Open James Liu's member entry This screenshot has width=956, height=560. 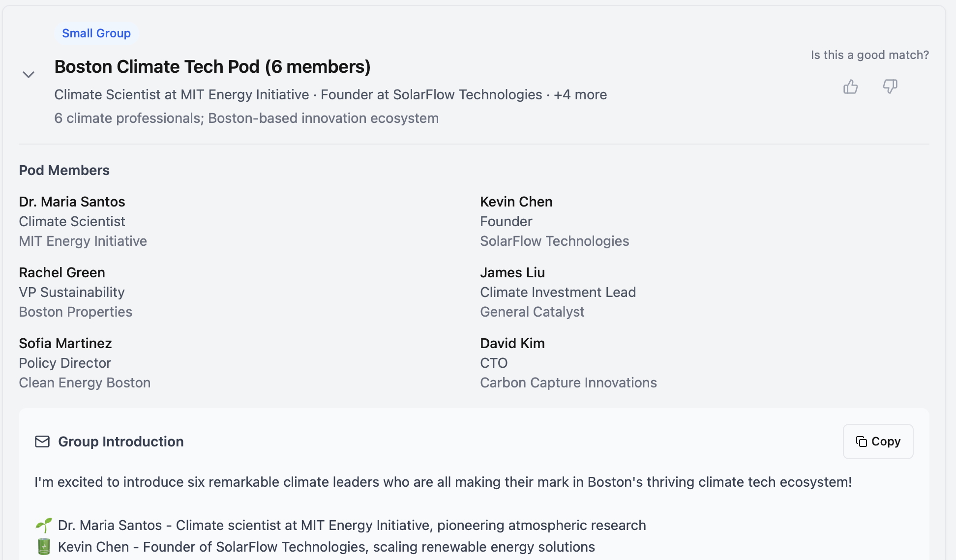click(x=512, y=272)
